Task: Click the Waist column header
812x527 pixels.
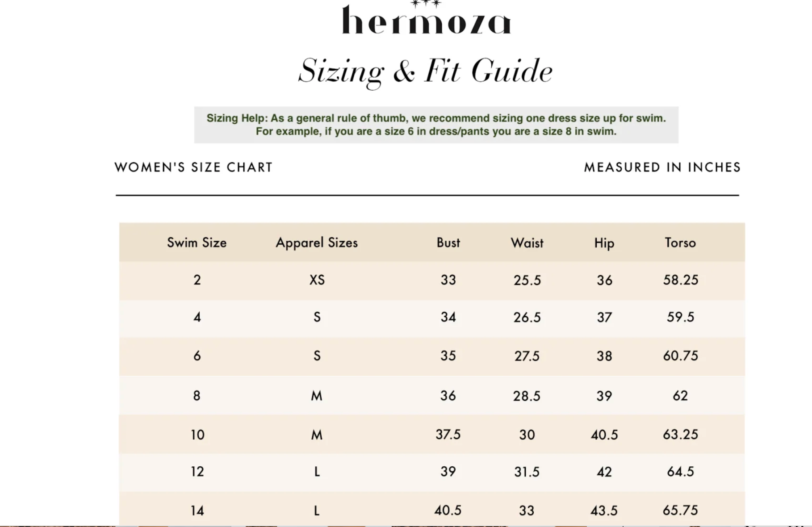Action: [527, 243]
